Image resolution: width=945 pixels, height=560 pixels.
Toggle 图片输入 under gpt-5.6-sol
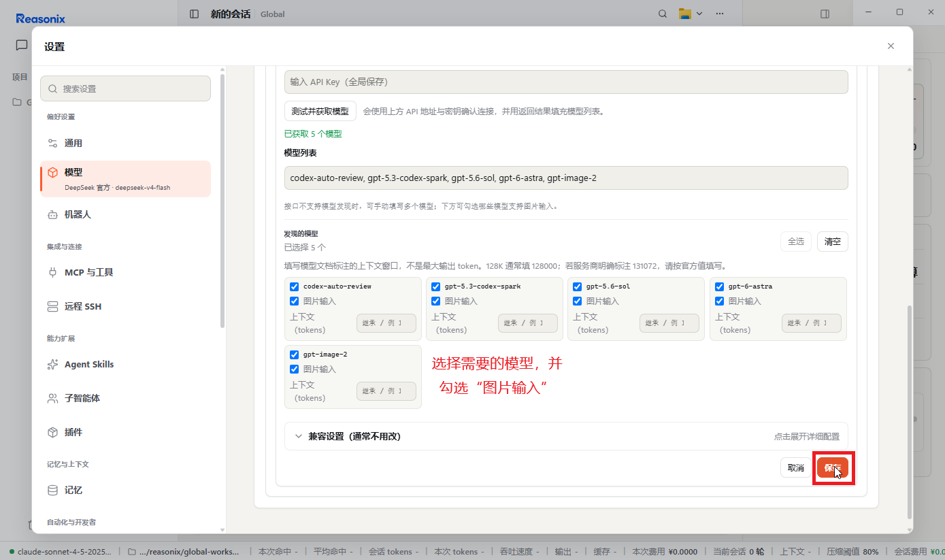[578, 301]
